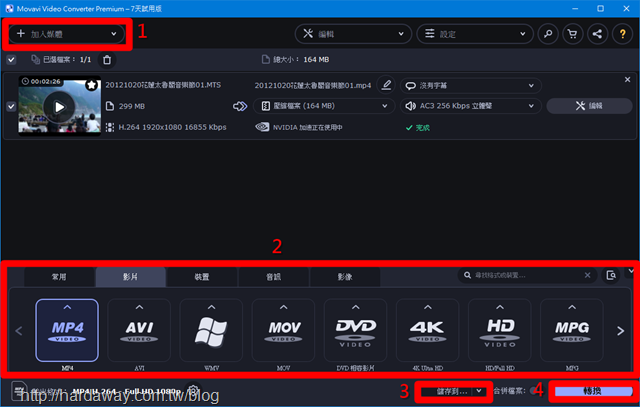The height and width of the screenshot is (407, 640).
Task: Click the star icon on the thumbnail
Action: [91, 85]
